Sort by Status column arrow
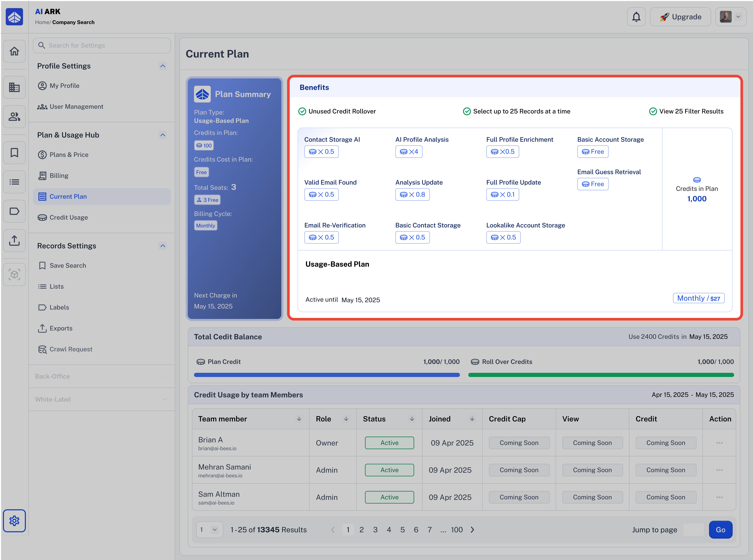 (x=412, y=419)
